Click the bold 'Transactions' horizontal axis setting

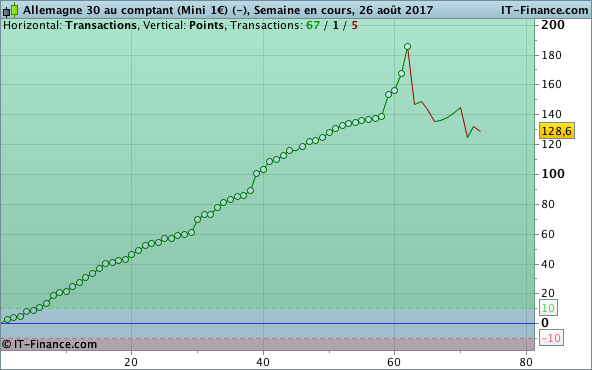pyautogui.click(x=101, y=26)
